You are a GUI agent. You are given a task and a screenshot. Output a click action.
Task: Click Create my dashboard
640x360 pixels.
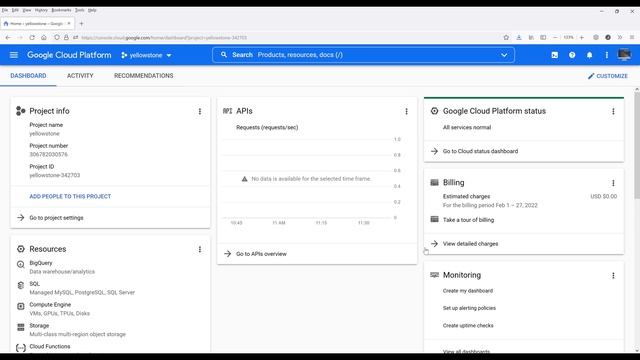(468, 291)
